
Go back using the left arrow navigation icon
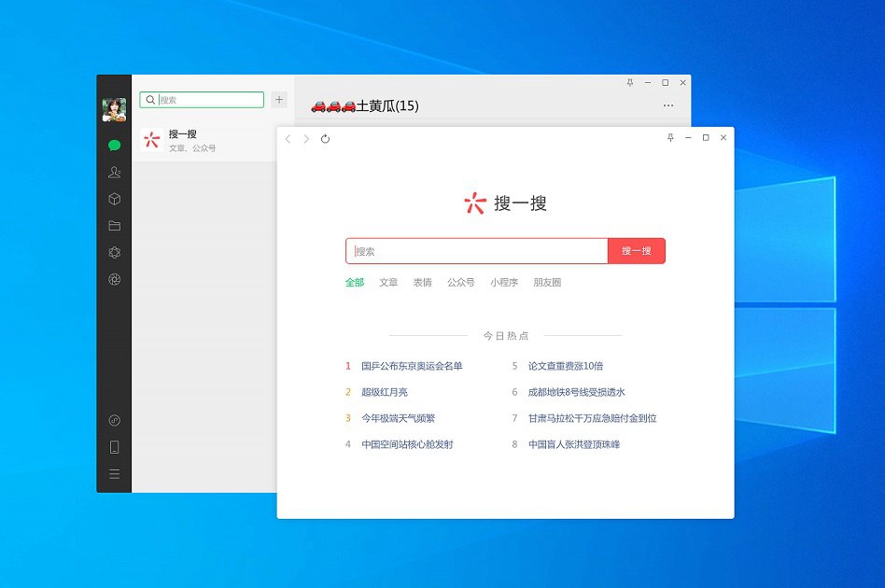point(288,138)
